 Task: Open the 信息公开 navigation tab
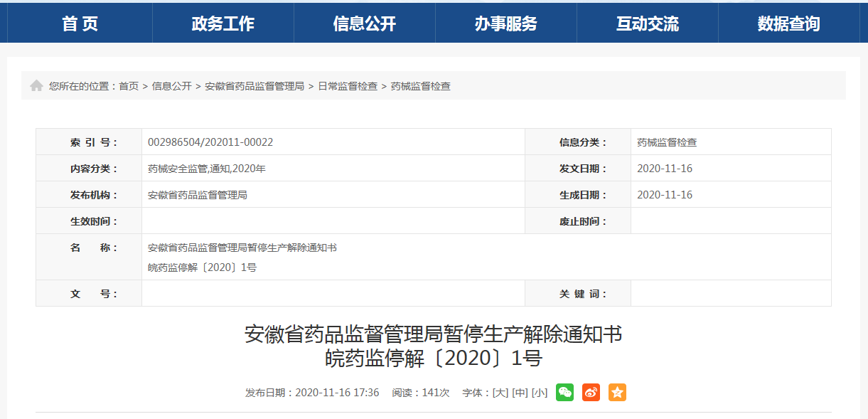pyautogui.click(x=364, y=23)
